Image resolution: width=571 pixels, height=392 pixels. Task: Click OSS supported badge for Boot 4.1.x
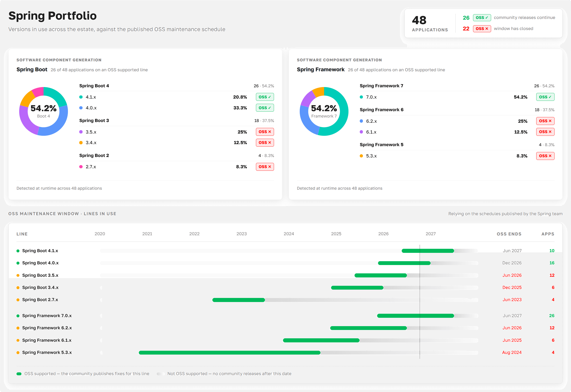click(265, 97)
